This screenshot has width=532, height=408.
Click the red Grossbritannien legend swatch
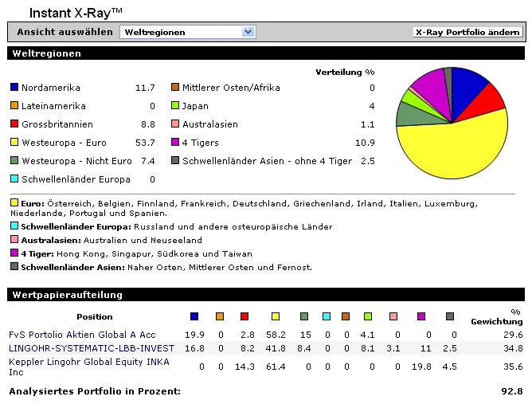(x=14, y=124)
